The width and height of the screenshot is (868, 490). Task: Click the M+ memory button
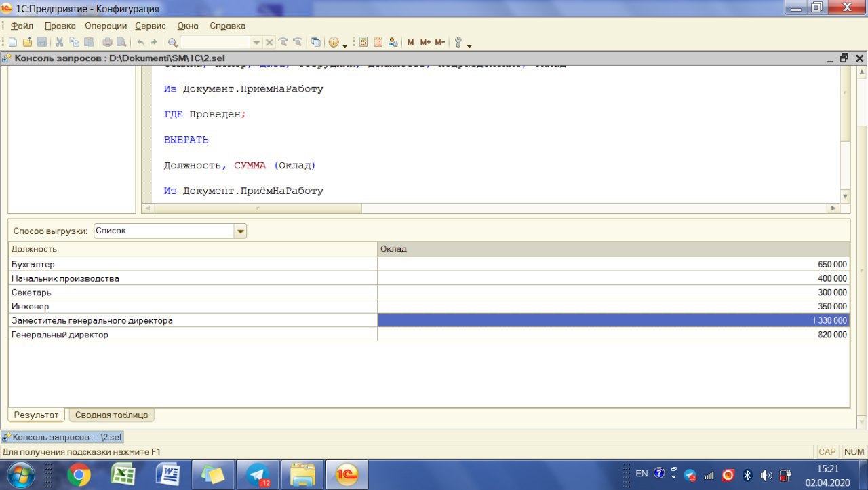tap(425, 42)
